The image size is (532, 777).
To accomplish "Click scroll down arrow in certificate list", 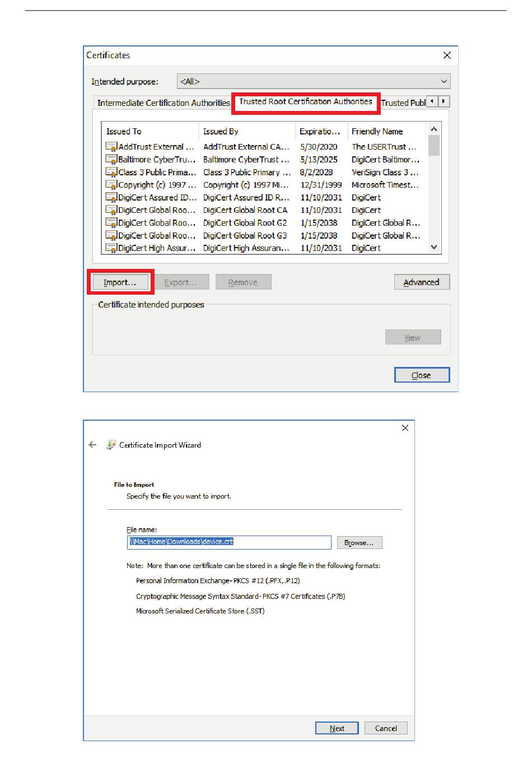I will click(433, 247).
